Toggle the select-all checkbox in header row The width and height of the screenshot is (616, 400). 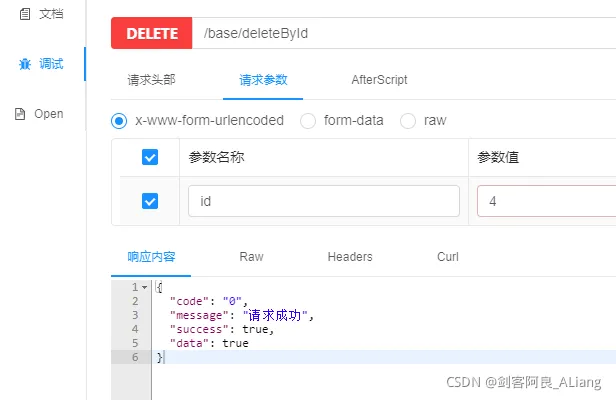pyautogui.click(x=150, y=157)
